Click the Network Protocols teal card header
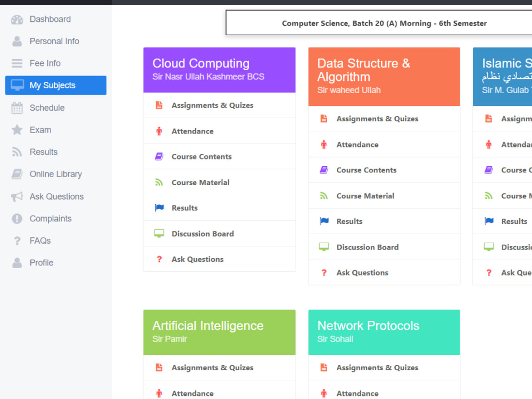 tap(384, 332)
